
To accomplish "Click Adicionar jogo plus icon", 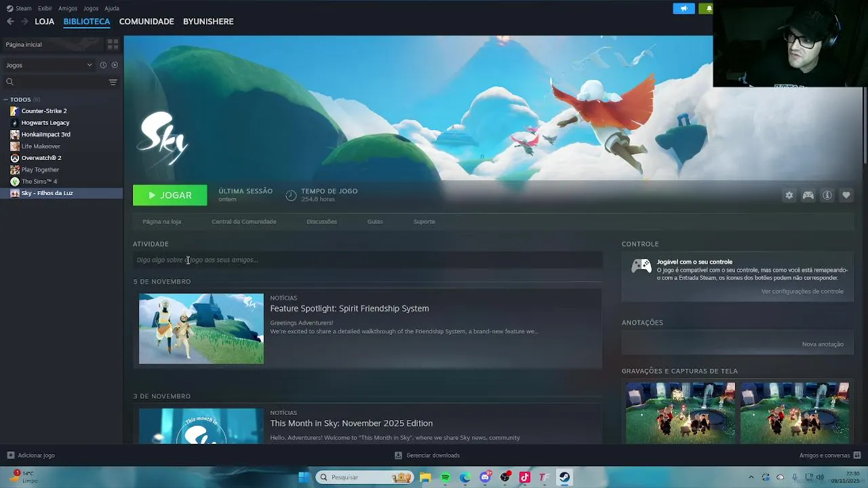I will (x=10, y=455).
